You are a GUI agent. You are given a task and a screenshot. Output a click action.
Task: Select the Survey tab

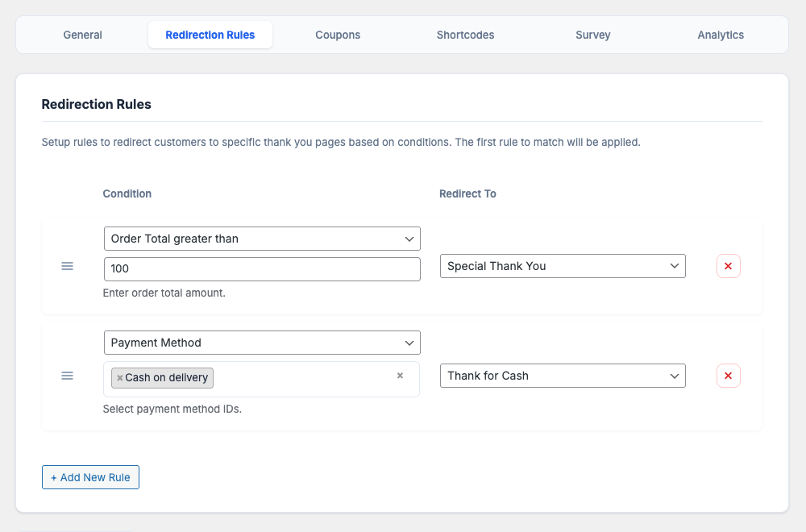(x=592, y=35)
